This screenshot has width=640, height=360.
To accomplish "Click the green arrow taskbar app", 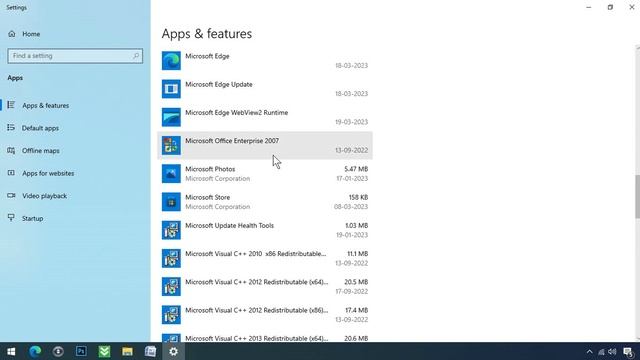I will click(x=104, y=351).
